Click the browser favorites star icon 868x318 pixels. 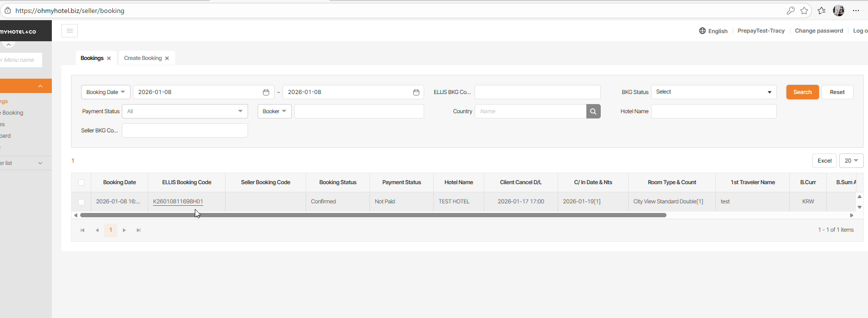[x=804, y=11]
